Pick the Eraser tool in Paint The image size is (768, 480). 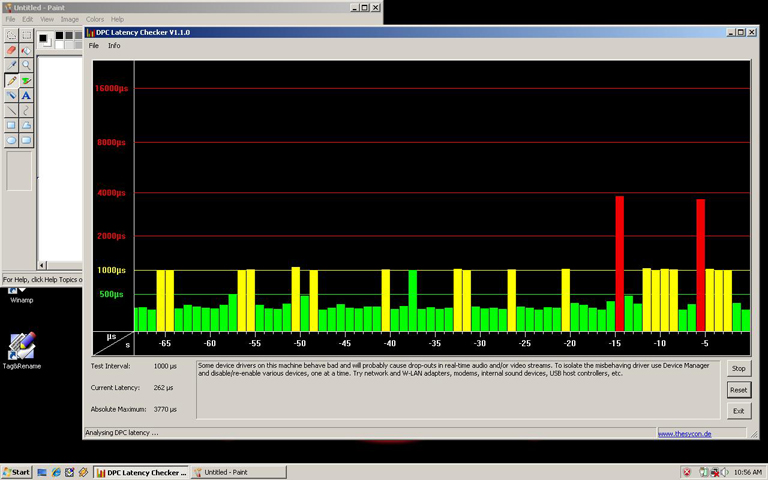tap(11, 50)
